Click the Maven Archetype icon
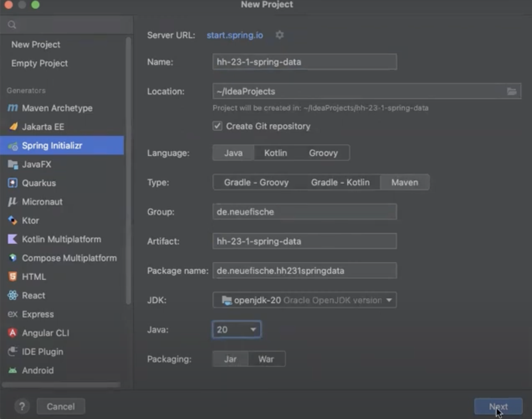The width and height of the screenshot is (532, 419). 13,108
